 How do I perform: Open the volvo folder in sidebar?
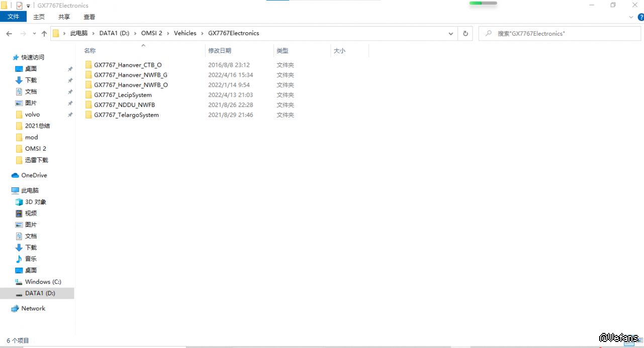pos(32,114)
